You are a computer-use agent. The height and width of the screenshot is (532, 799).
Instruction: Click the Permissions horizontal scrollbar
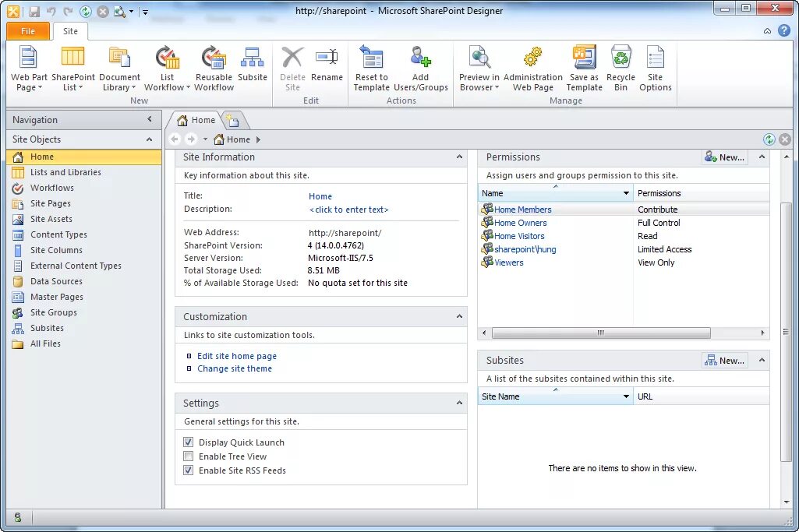601,333
